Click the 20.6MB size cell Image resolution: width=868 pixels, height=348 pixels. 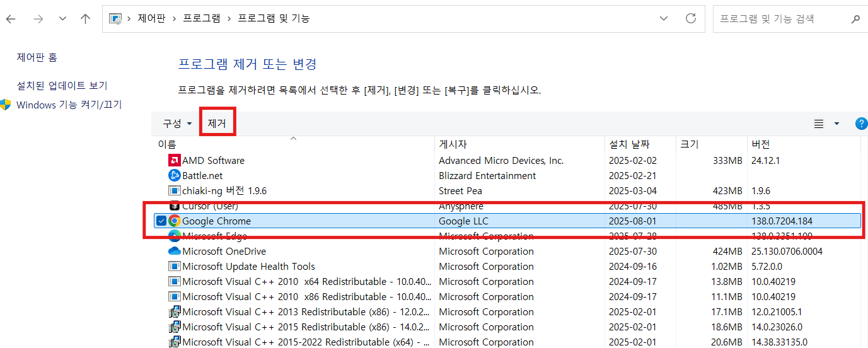pos(727,342)
